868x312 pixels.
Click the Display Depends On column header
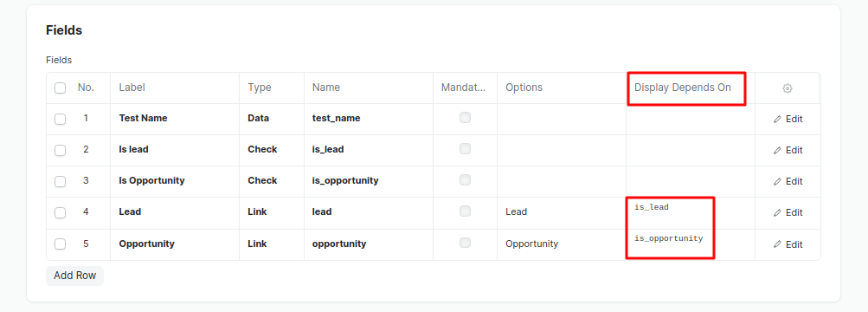point(683,88)
